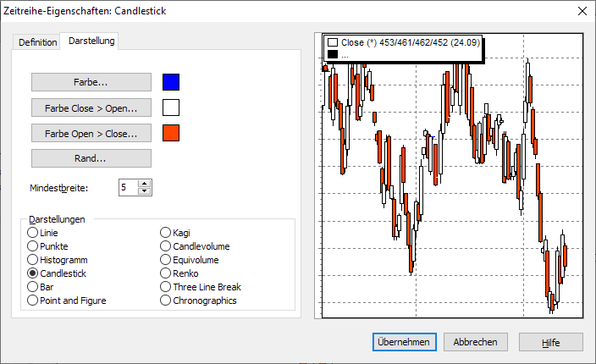Decrease Mindestbreite with the down arrow
Viewport: 596px width, 364px height.
click(x=145, y=191)
